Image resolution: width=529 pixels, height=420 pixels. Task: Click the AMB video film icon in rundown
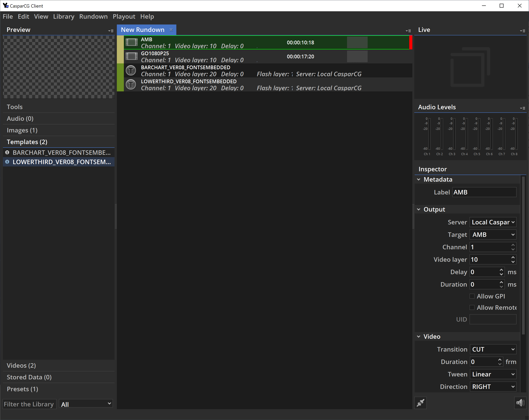point(131,42)
